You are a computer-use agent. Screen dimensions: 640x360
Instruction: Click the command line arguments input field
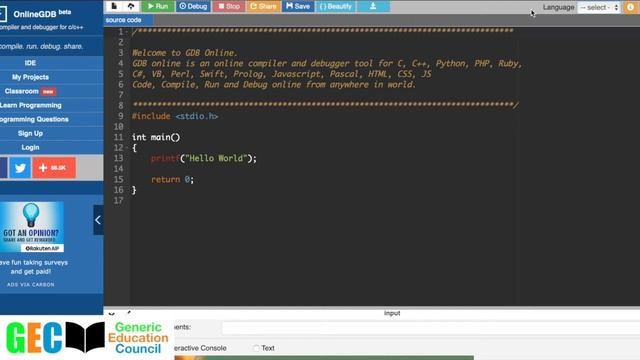(x=431, y=328)
